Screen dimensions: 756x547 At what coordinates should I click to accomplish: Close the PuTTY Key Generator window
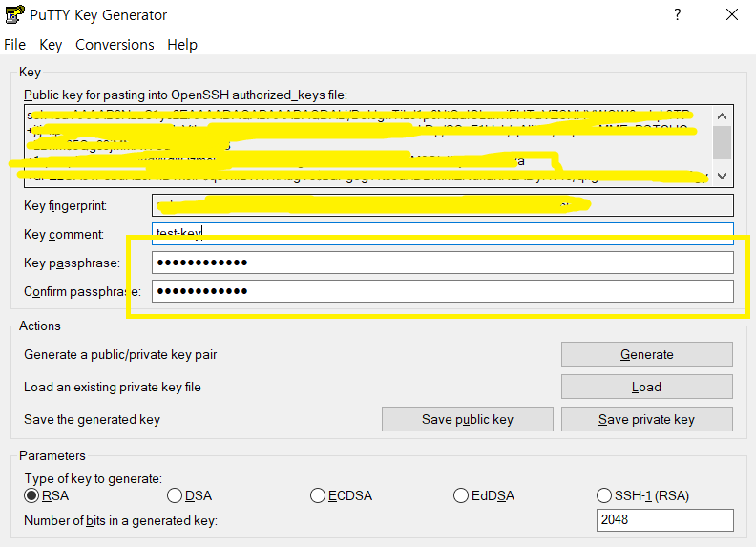tap(732, 14)
